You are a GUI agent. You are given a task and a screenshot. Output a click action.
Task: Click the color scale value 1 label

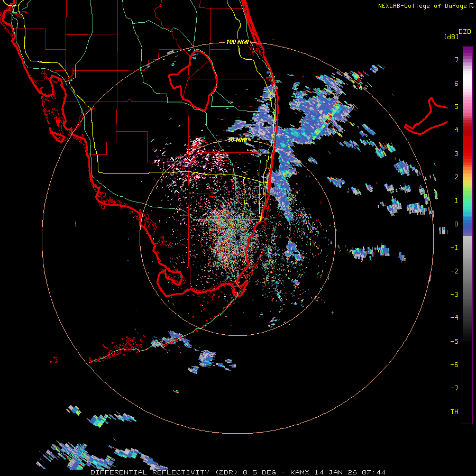click(456, 200)
